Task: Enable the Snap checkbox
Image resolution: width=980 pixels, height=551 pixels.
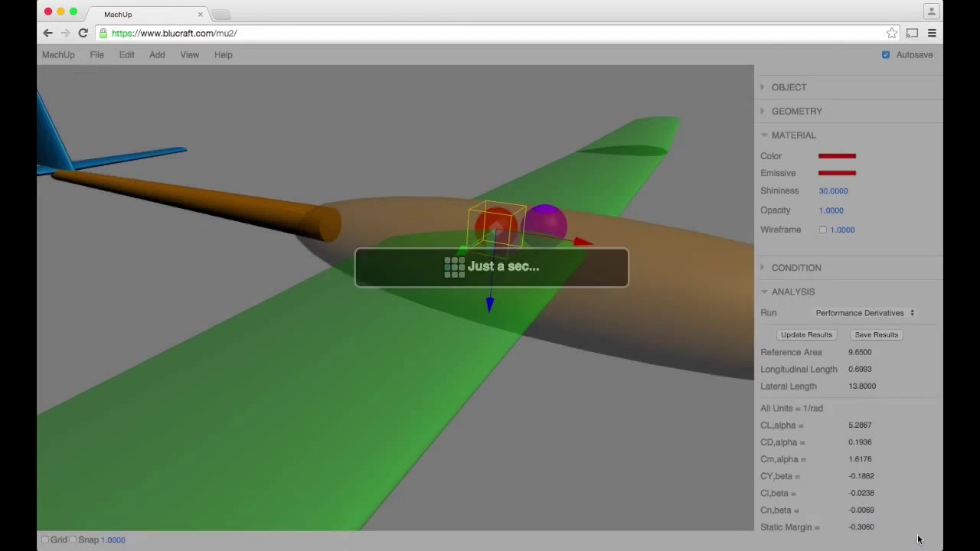Action: coord(73,540)
